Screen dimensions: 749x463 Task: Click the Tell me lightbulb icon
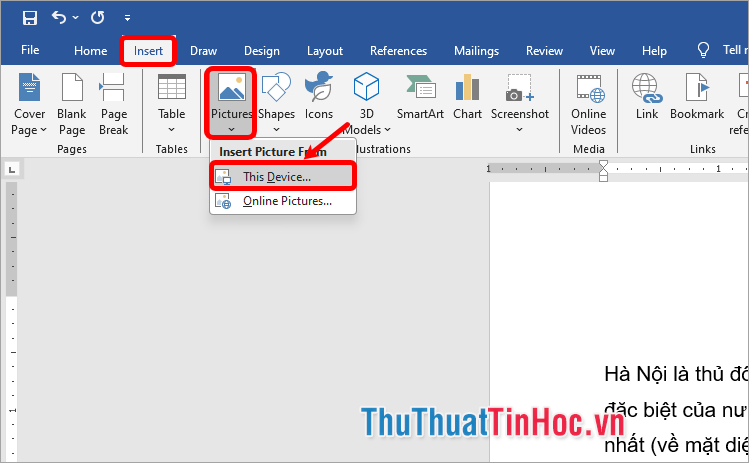click(703, 50)
